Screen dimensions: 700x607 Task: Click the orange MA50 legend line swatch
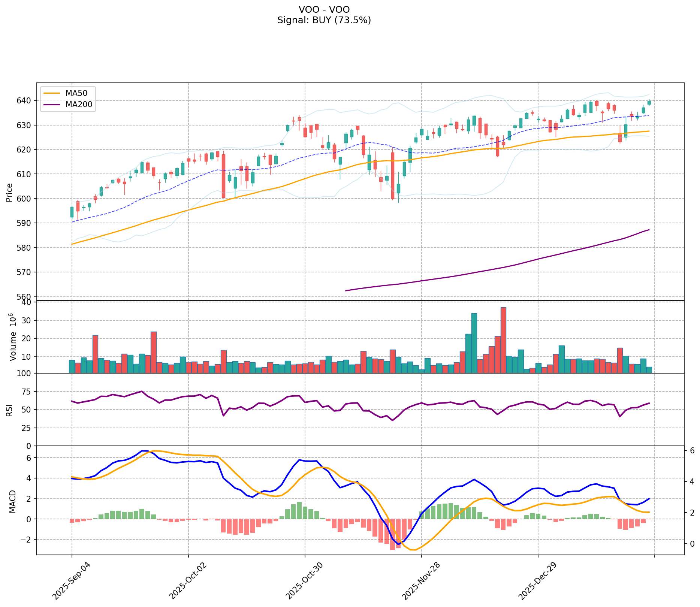pos(51,93)
